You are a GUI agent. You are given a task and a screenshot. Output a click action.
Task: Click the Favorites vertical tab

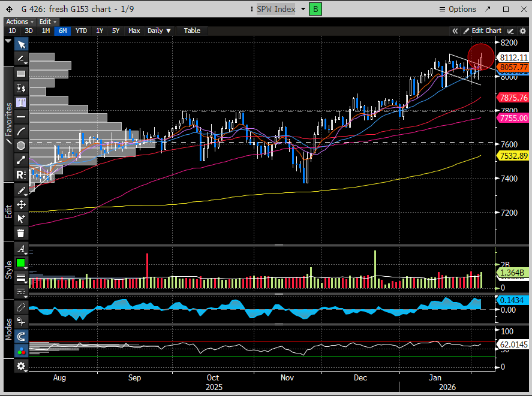point(8,124)
